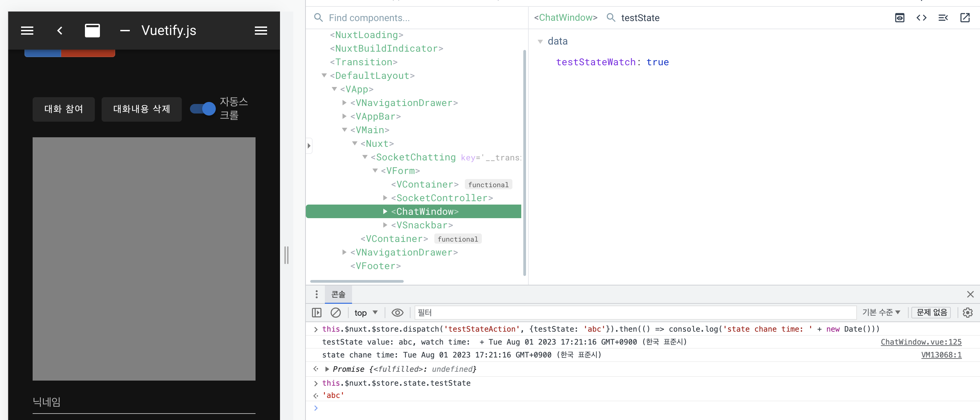Click the component tree vertical scrollbar

coord(525,162)
